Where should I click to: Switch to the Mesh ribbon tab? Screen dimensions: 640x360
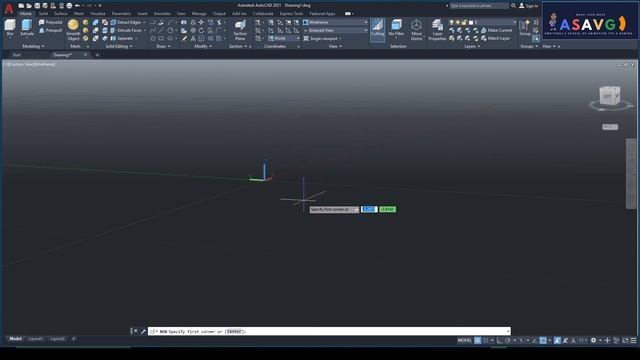click(x=79, y=13)
